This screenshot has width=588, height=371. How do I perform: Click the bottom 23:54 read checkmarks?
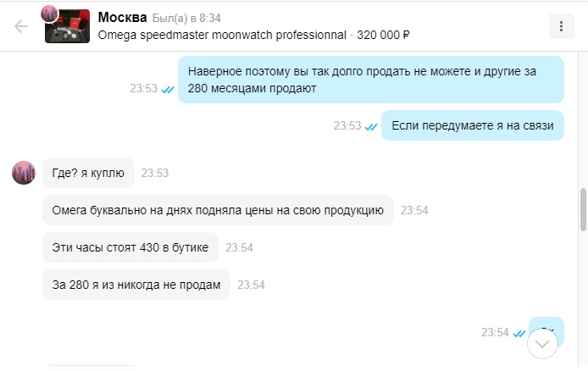[x=519, y=333]
